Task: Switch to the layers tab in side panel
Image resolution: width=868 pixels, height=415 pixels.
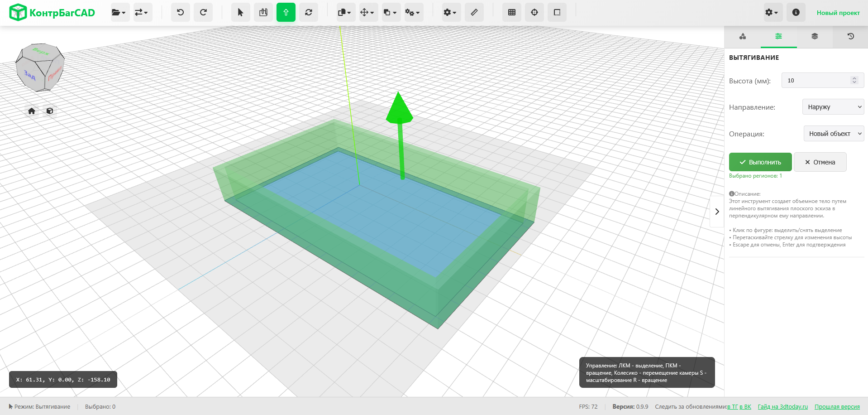Action: point(815,36)
